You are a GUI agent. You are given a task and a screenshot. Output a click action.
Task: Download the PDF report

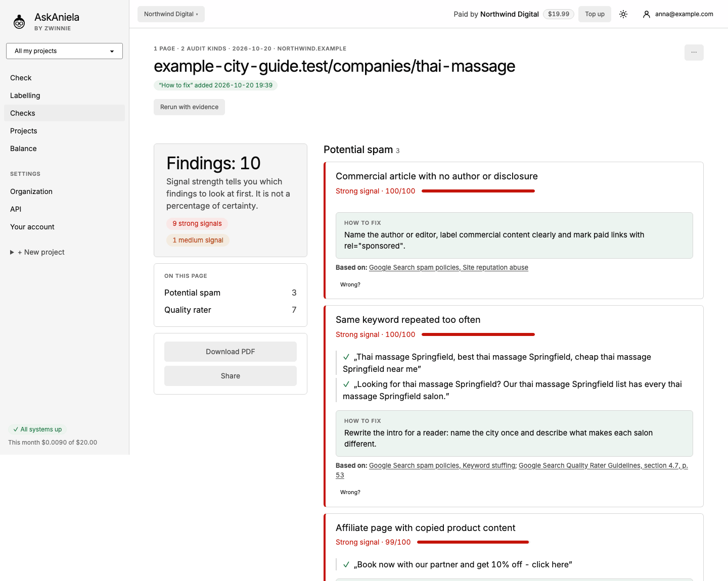pos(231,352)
